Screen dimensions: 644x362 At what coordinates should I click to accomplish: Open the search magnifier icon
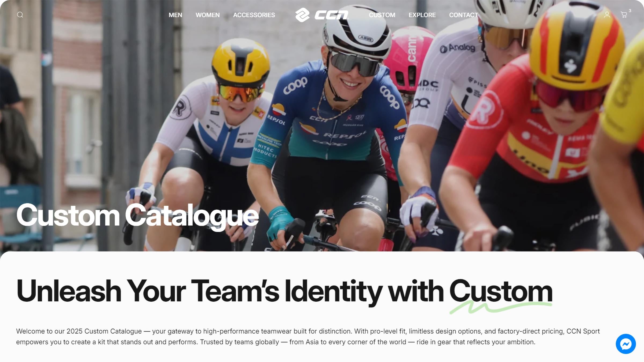[20, 15]
